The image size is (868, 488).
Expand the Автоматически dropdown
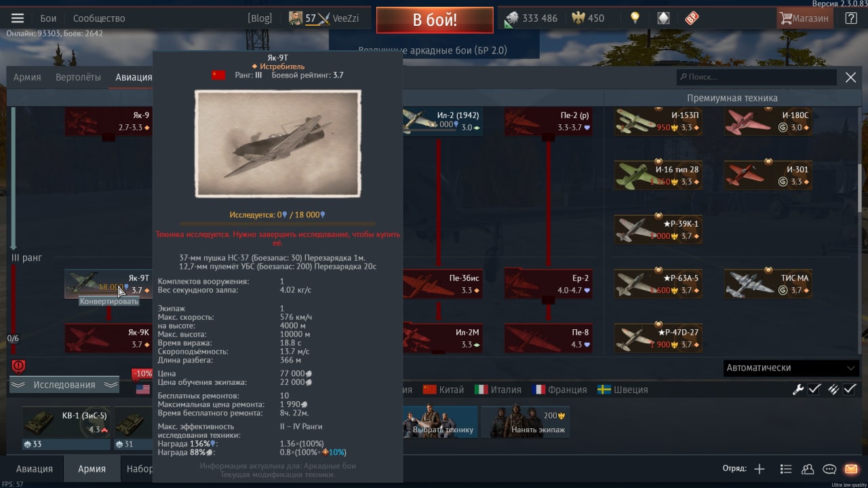coord(791,368)
